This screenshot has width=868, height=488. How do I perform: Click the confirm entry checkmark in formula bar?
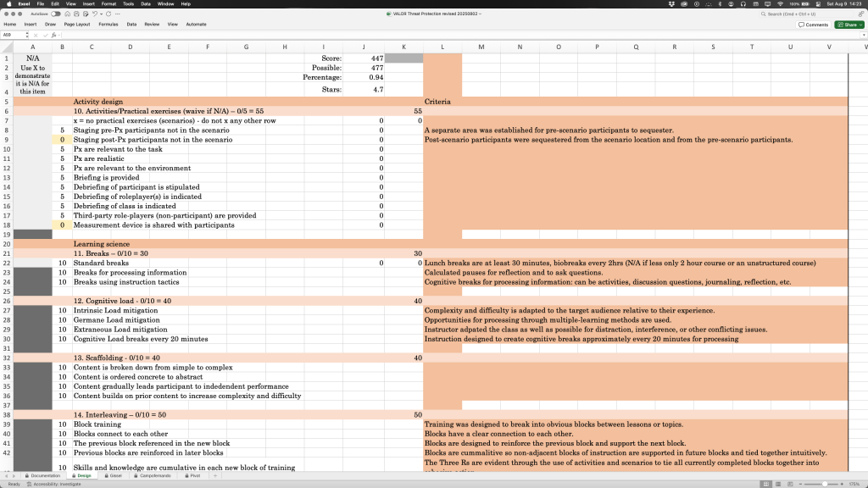click(x=45, y=35)
